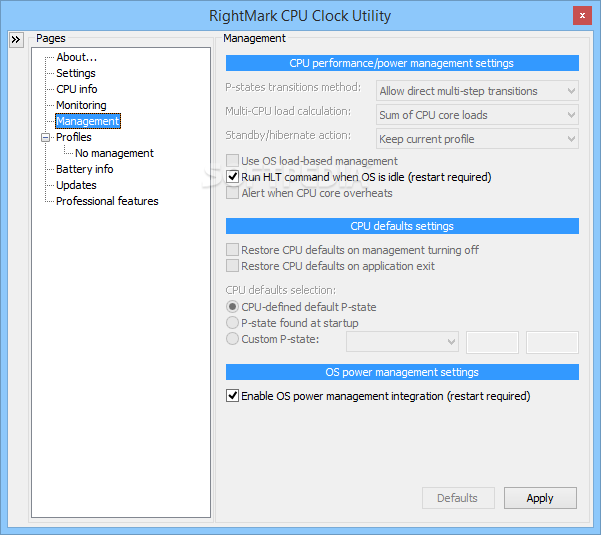Click first empty field after Custom P-state dropdown
Image resolution: width=601 pixels, height=535 pixels.
[x=492, y=342]
